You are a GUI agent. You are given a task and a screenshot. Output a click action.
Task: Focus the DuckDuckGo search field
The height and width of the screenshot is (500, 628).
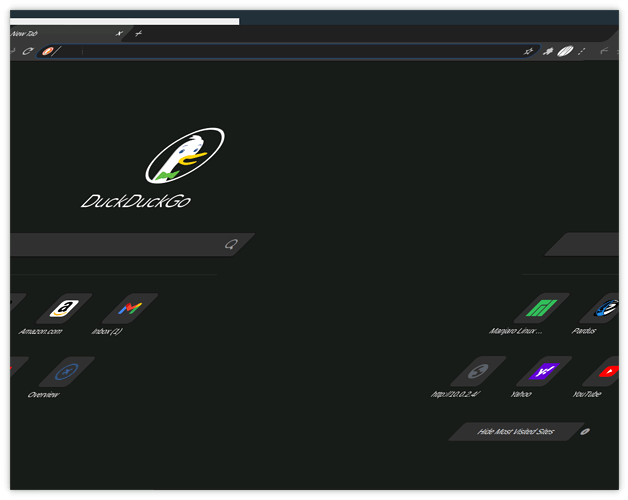132,244
